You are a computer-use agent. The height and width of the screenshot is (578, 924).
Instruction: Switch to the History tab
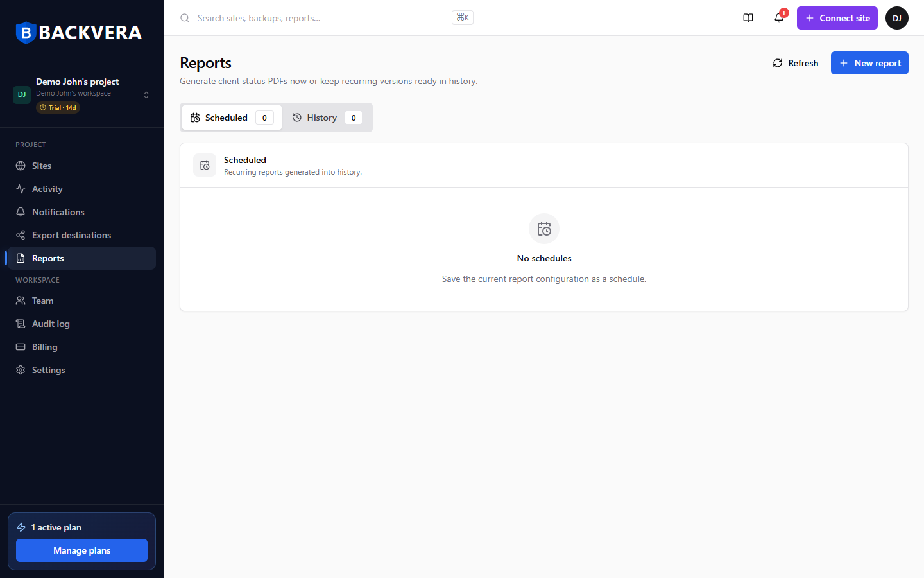tap(327, 118)
